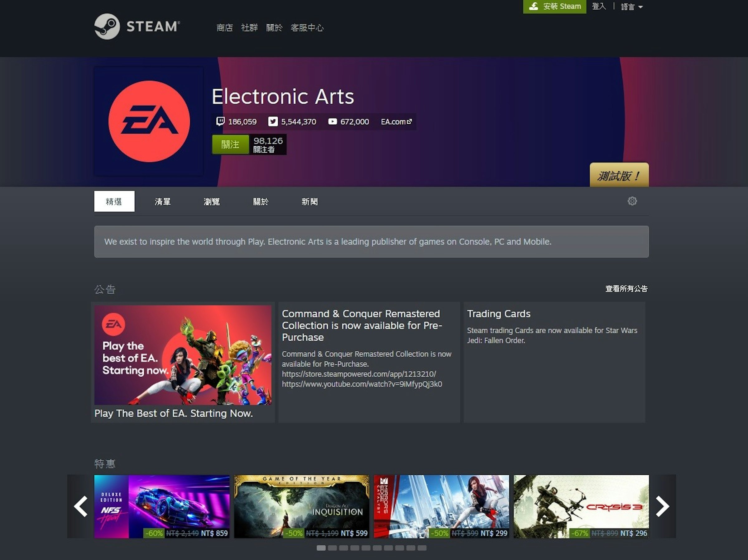Open the EA.com external link
The height and width of the screenshot is (560, 748).
click(x=396, y=122)
